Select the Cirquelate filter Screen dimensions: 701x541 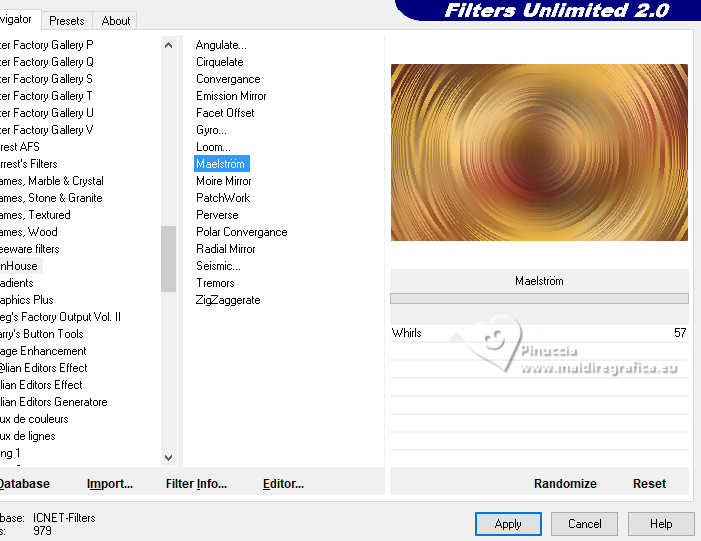[220, 62]
